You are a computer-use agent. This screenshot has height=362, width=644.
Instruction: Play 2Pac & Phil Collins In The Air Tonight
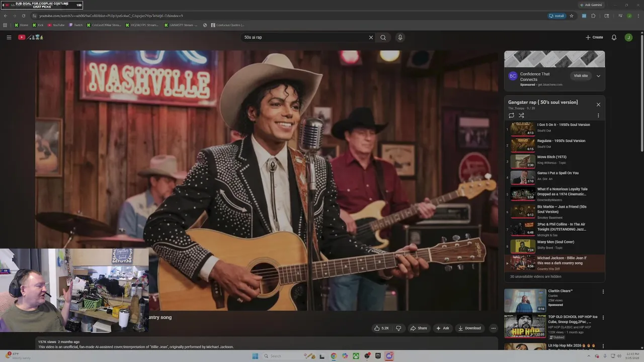[x=555, y=229]
